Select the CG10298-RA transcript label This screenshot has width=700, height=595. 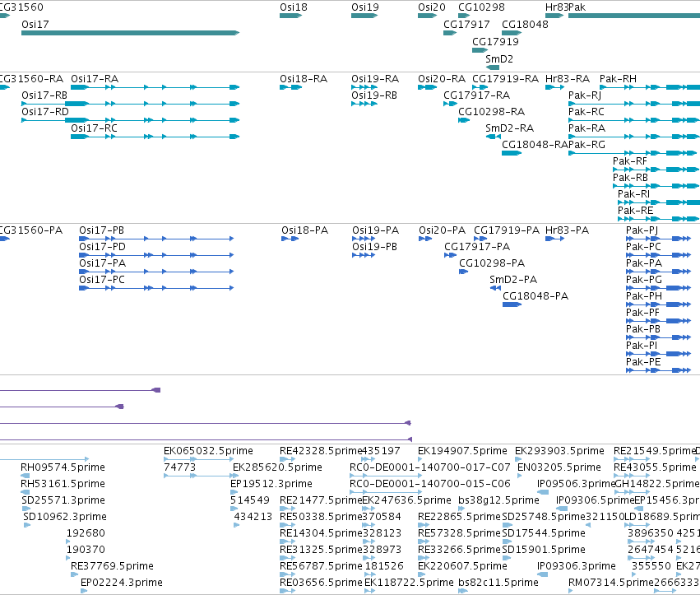(x=492, y=112)
